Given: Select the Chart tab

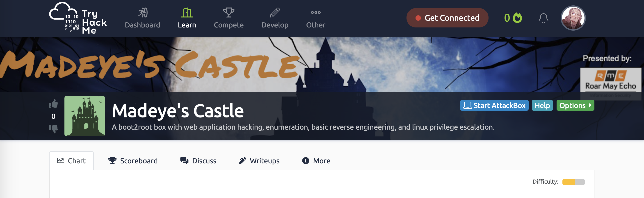Looking at the screenshot, I should tap(71, 161).
